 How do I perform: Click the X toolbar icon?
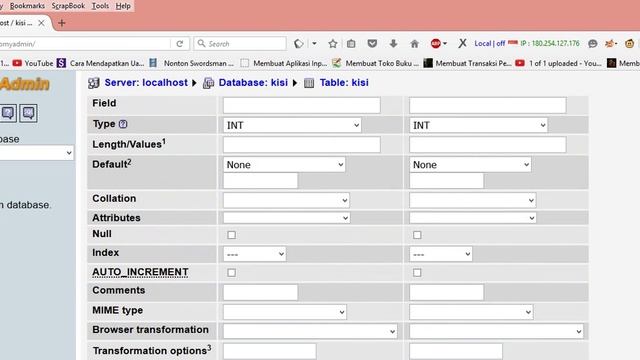[462, 43]
